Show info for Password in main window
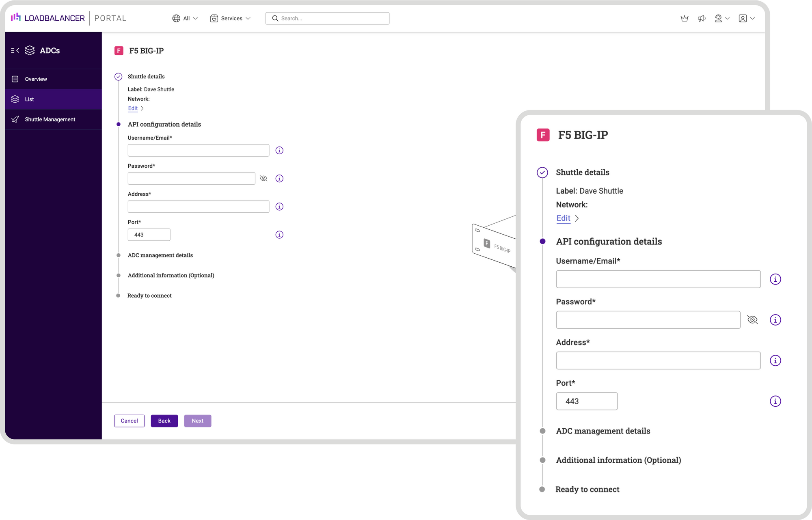This screenshot has height=520, width=812. coord(279,178)
